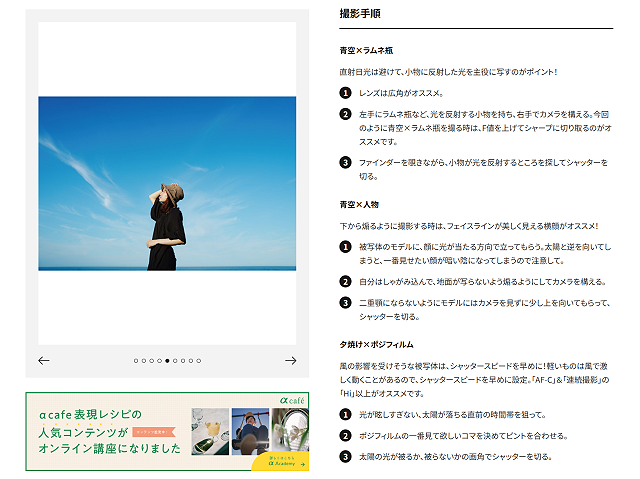This screenshot has height=479, width=640.
Task: Select the second carousel pagination dot
Action: coord(144,360)
